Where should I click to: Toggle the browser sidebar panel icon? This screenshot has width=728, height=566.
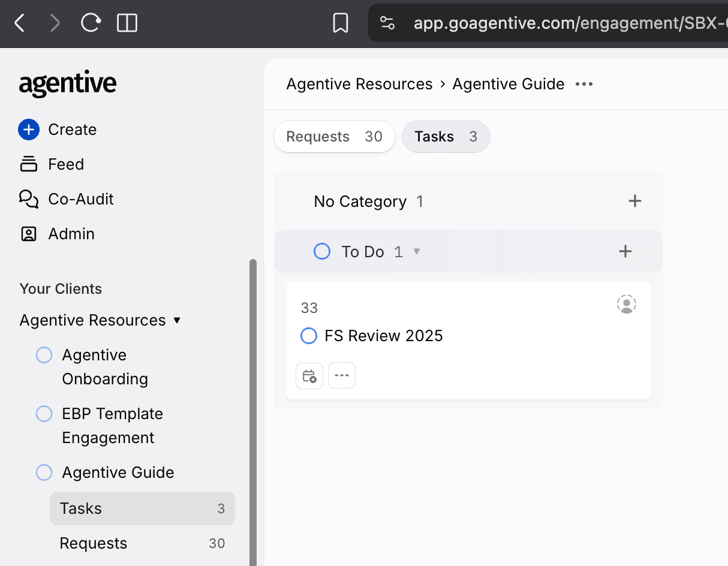point(127,23)
